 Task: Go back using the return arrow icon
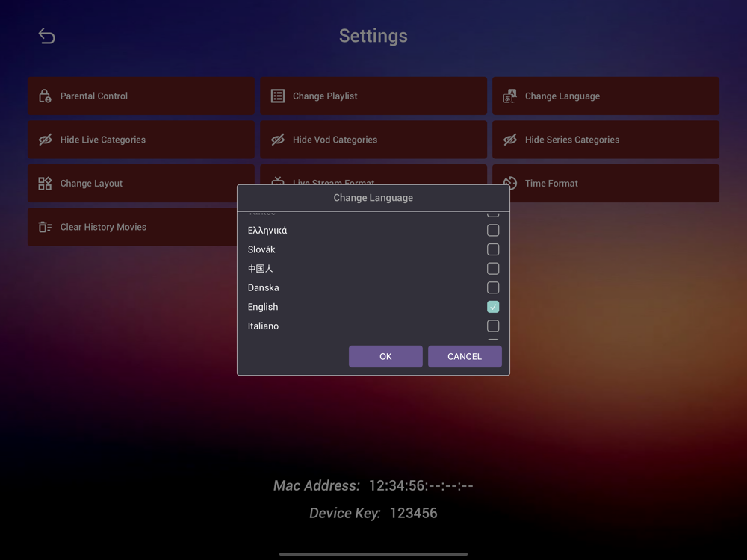coord(46,36)
